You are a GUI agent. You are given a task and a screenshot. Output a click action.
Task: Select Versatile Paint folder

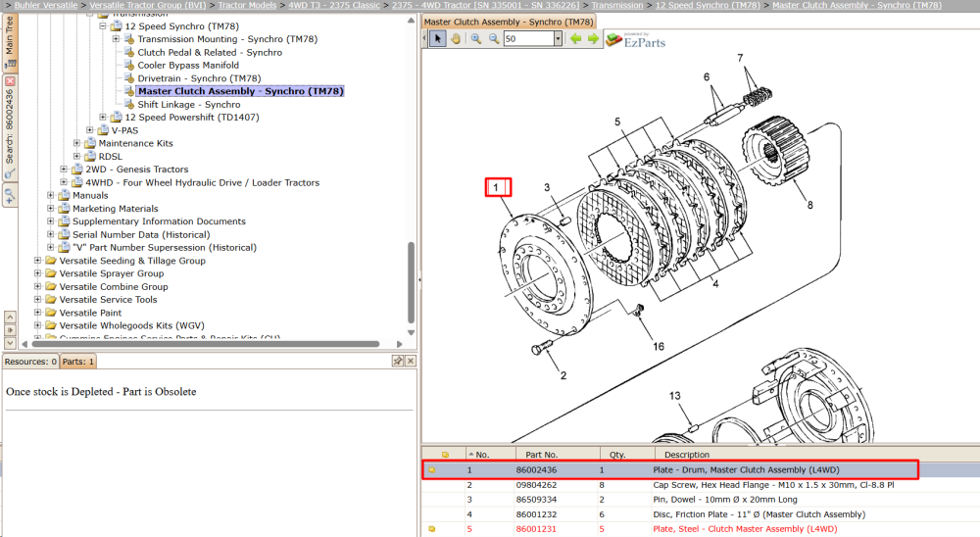[90, 313]
